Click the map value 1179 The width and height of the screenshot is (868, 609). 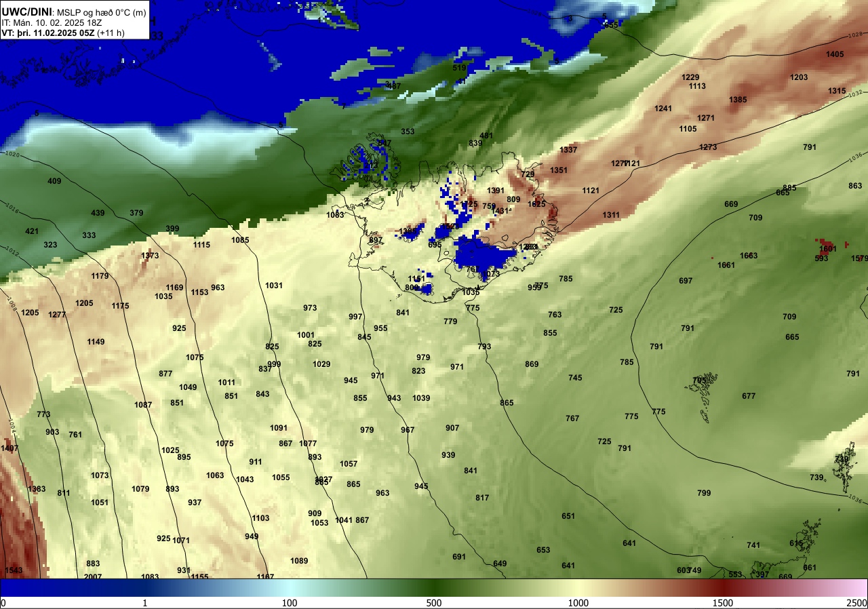click(100, 276)
